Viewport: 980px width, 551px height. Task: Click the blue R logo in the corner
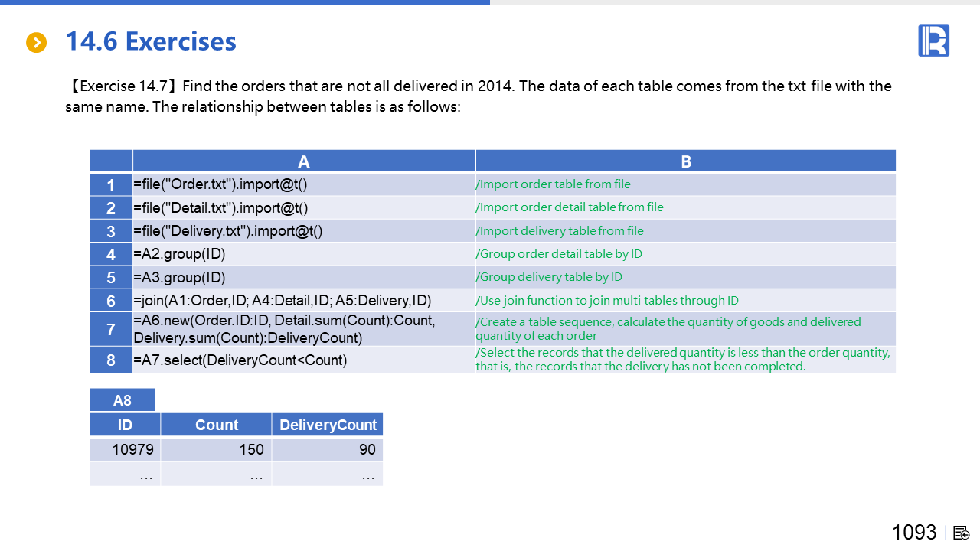click(933, 41)
